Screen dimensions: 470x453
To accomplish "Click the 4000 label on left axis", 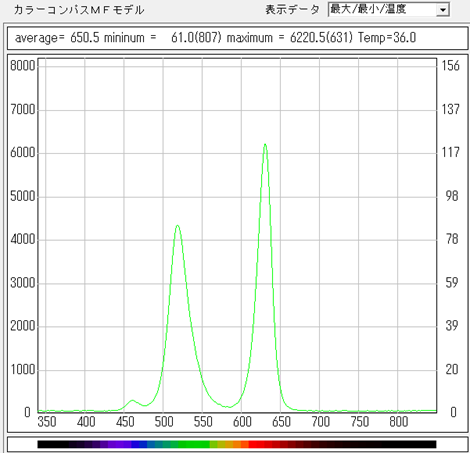I will (23, 239).
